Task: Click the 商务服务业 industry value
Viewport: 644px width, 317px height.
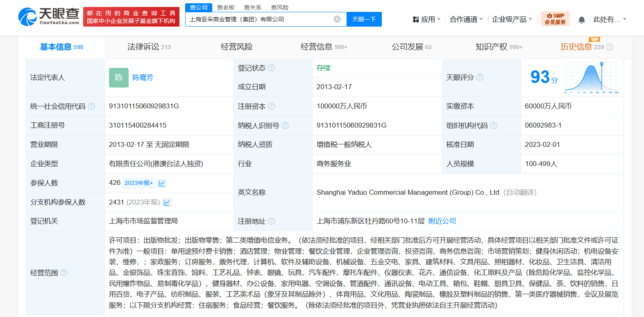Action: [x=334, y=164]
